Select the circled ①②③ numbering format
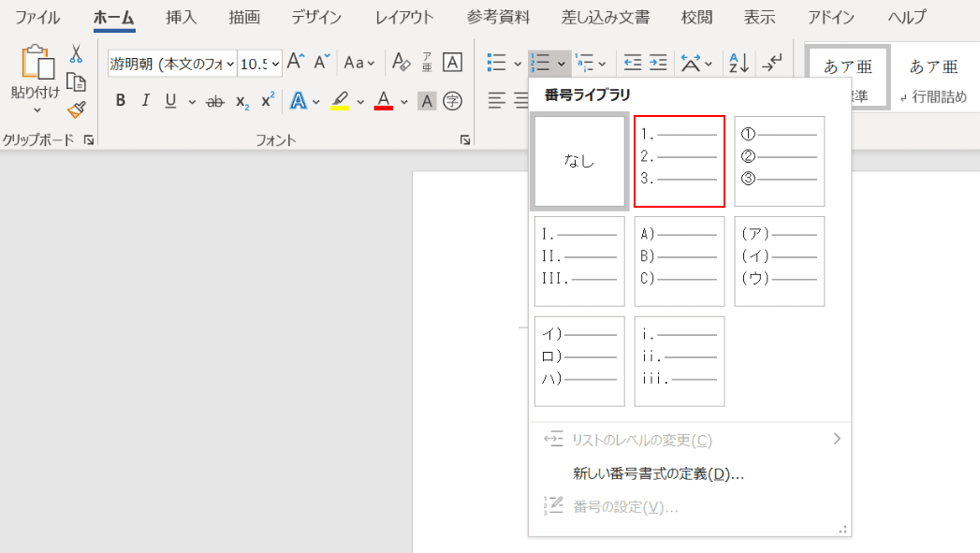This screenshot has height=553, width=980. pyautogui.click(x=780, y=161)
